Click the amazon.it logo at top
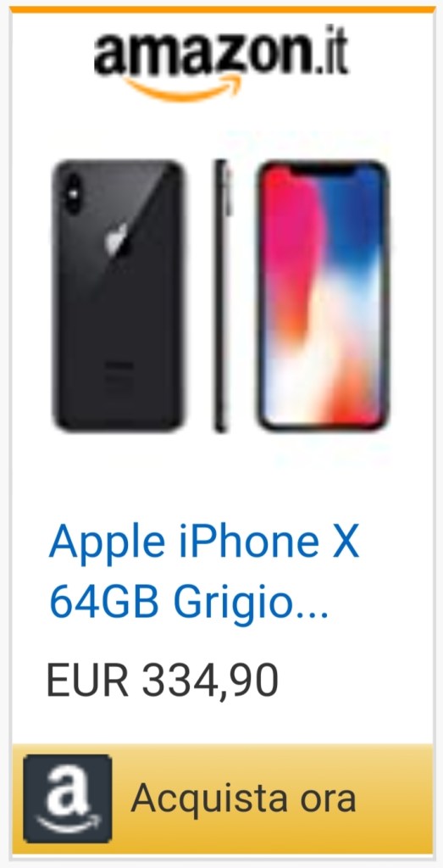Viewport: 443px width, 868px height. click(221, 61)
